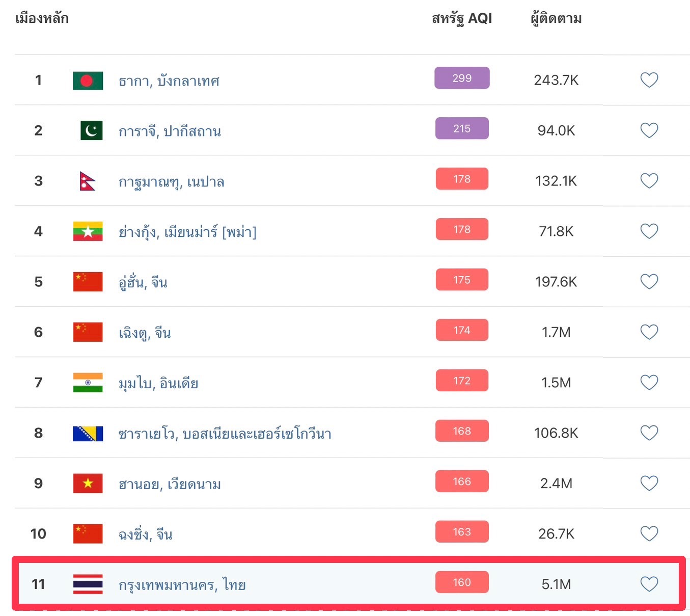The width and height of the screenshot is (690, 616).
Task: Click the Nepal flag icon
Action: click(x=88, y=181)
